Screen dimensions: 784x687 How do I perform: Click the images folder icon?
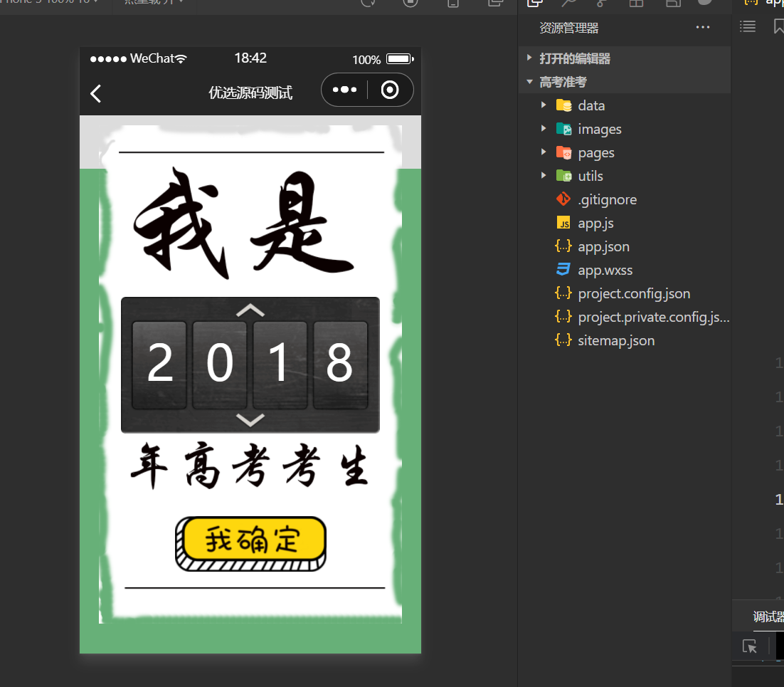563,129
